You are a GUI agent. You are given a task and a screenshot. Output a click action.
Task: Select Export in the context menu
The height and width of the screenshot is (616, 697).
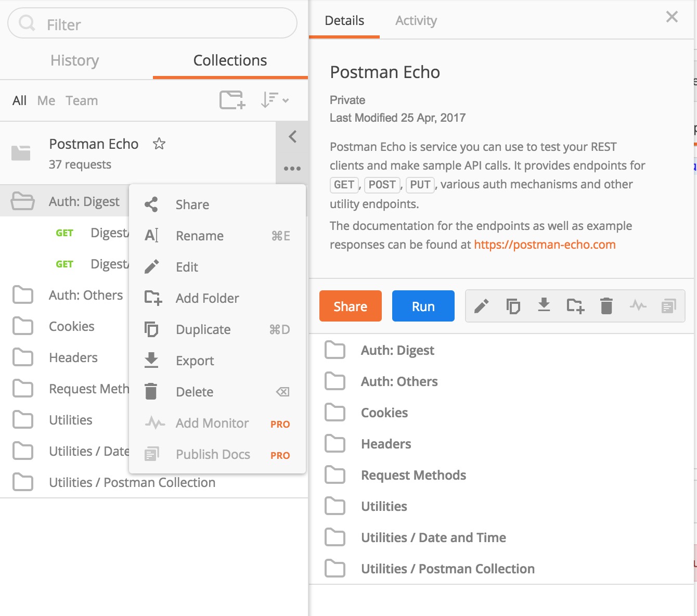pyautogui.click(x=217, y=361)
